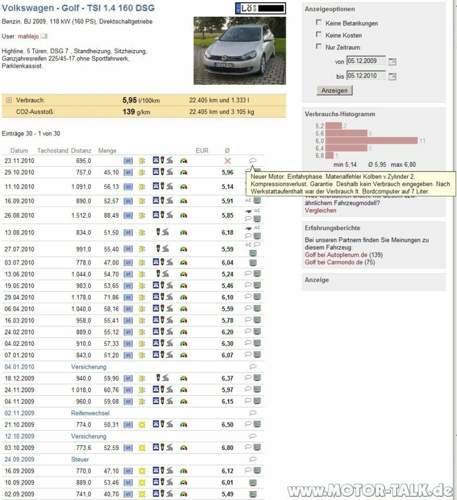Click the 'von' date input field
Screen dimensions: 457x500
366,61
